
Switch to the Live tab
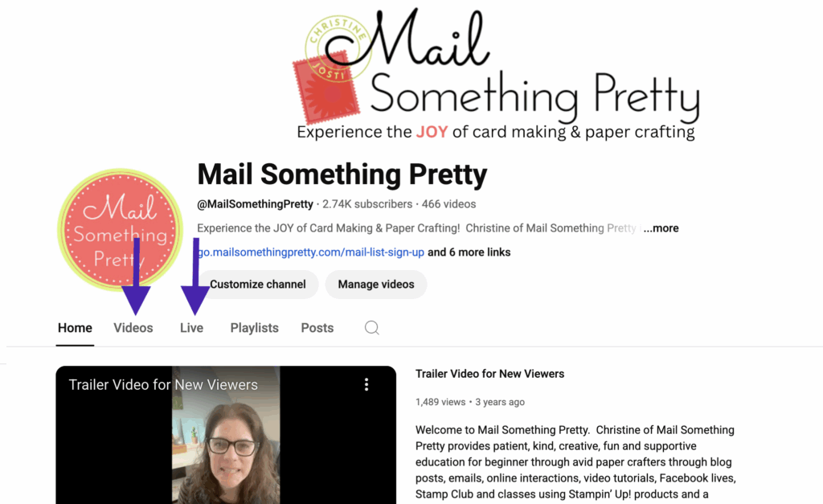point(191,328)
